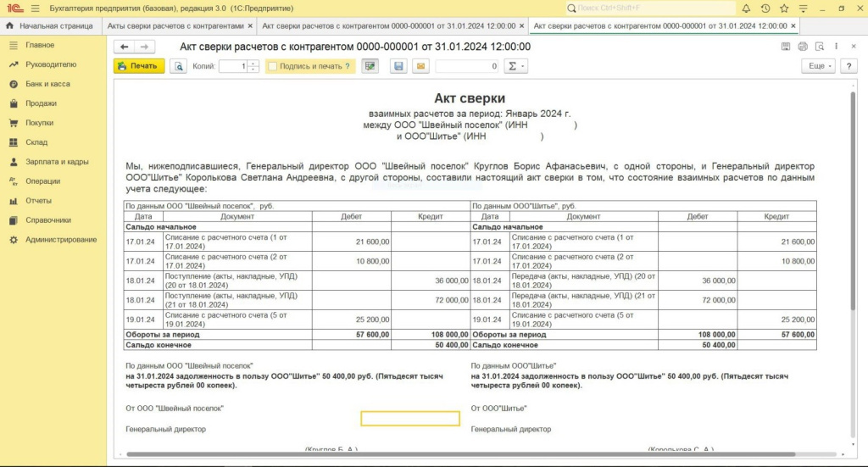The image size is (868, 467).
Task: Send the act by email envelope icon
Action: [420, 66]
